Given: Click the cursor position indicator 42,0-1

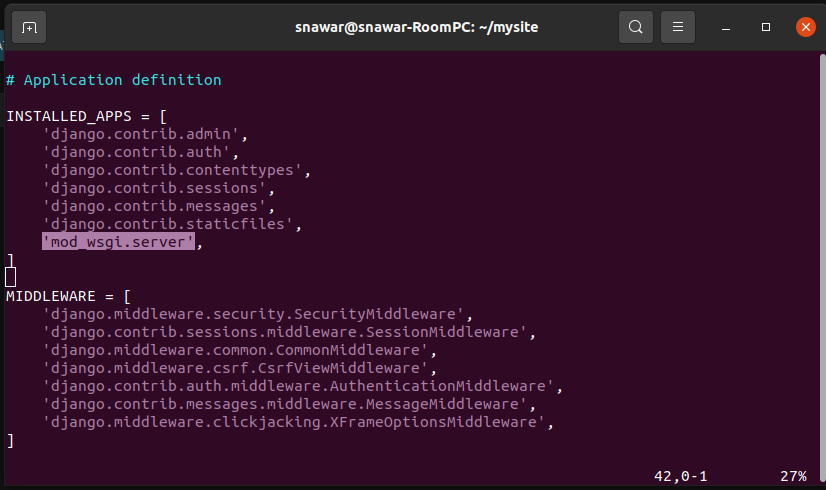Looking at the screenshot, I should 681,476.
